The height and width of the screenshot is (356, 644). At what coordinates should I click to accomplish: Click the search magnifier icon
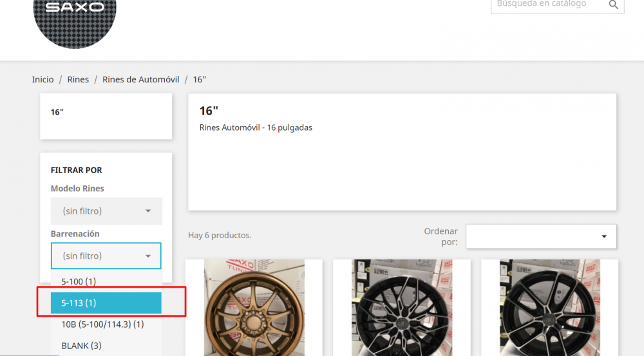pos(613,5)
